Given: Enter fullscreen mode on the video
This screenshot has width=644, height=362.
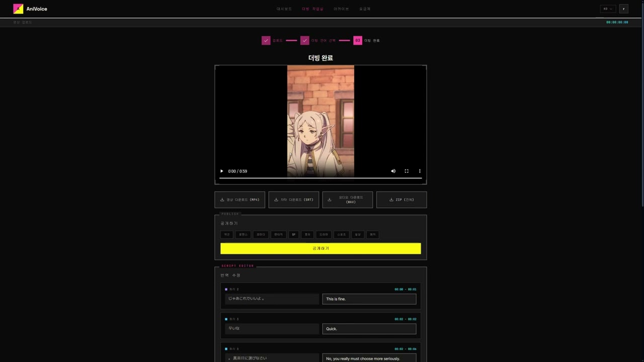Looking at the screenshot, I should click(407, 171).
